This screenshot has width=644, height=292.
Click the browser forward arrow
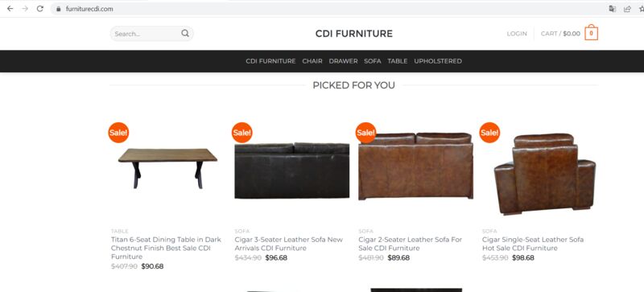[x=25, y=9]
